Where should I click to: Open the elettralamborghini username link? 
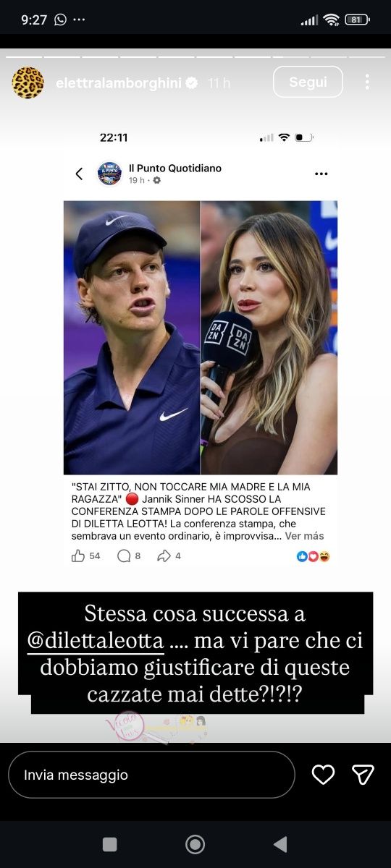tap(119, 83)
